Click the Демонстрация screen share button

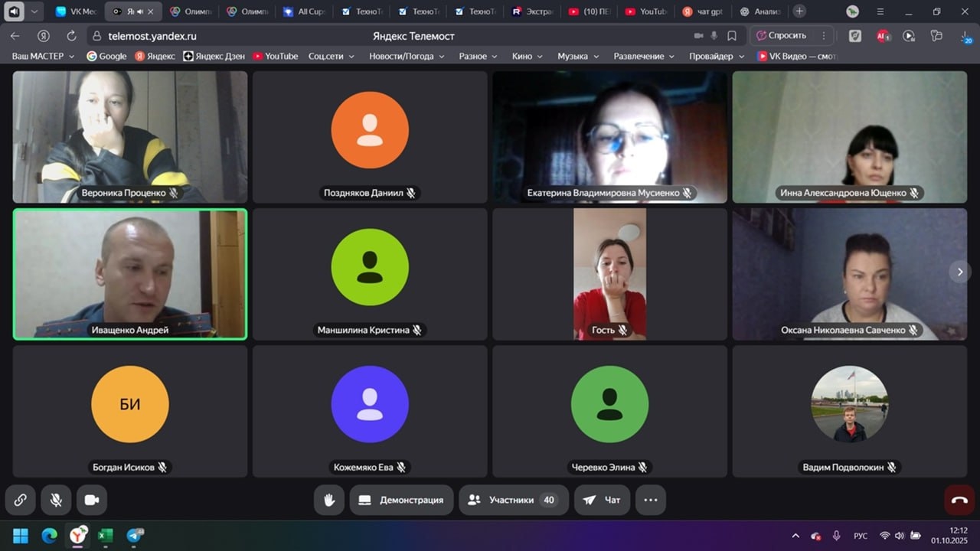(402, 500)
